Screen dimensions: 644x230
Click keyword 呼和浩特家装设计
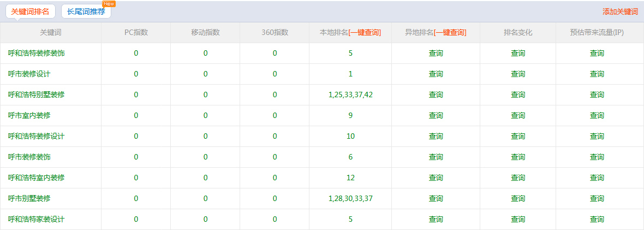point(37,220)
